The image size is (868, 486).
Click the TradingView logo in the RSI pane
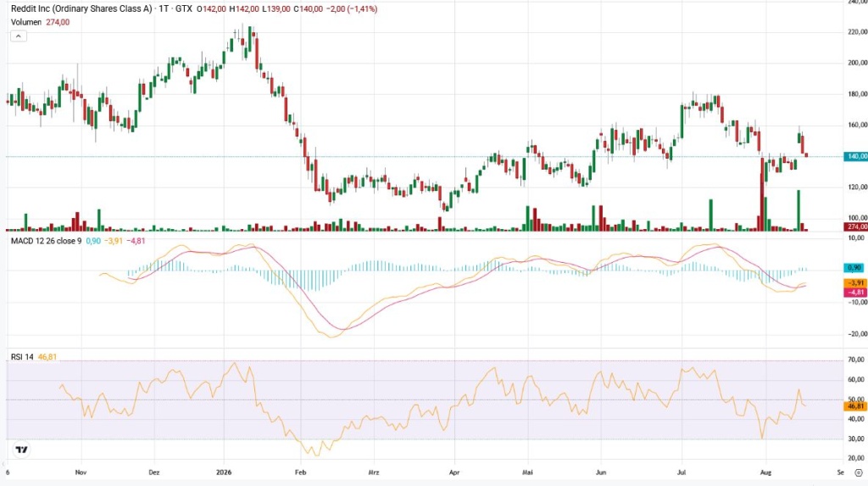[21, 450]
